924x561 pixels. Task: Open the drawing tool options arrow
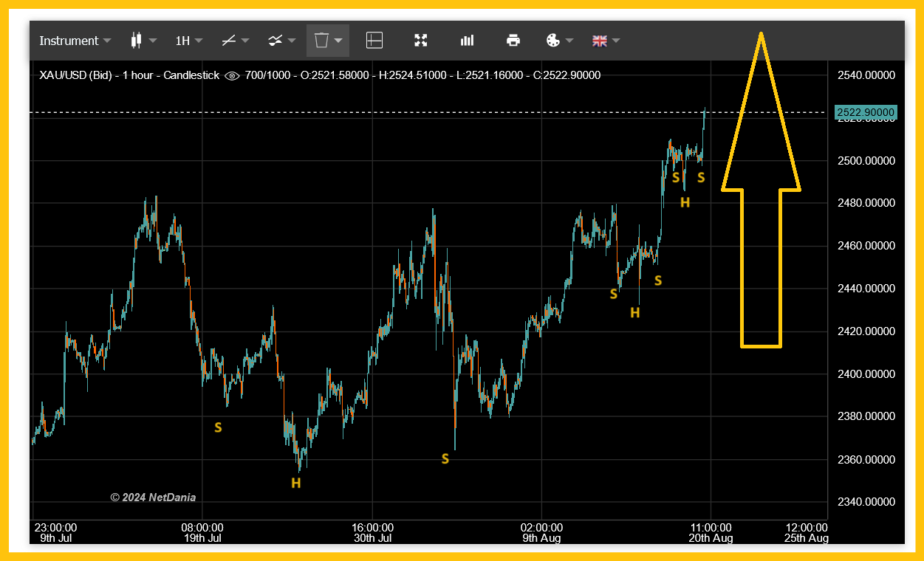point(246,41)
